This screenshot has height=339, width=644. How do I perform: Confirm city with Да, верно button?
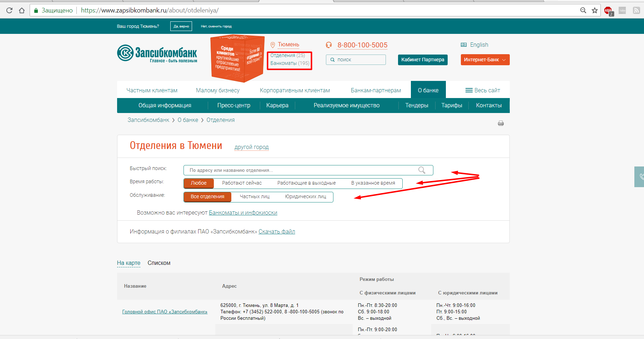(181, 26)
